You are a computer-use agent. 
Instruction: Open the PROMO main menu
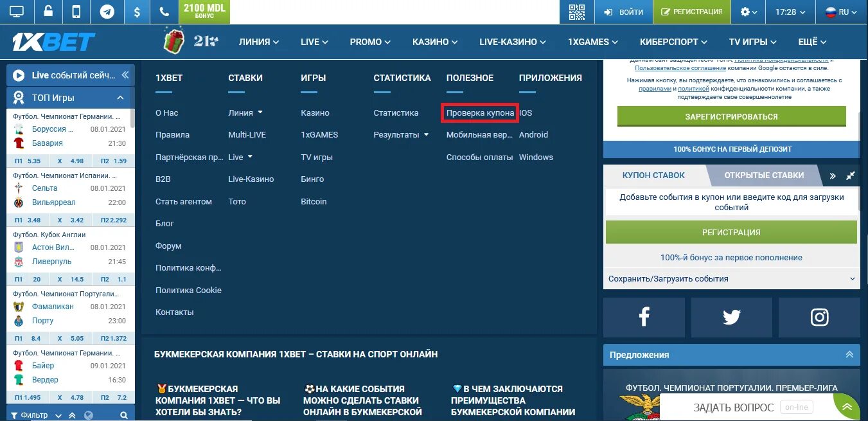[x=370, y=42]
